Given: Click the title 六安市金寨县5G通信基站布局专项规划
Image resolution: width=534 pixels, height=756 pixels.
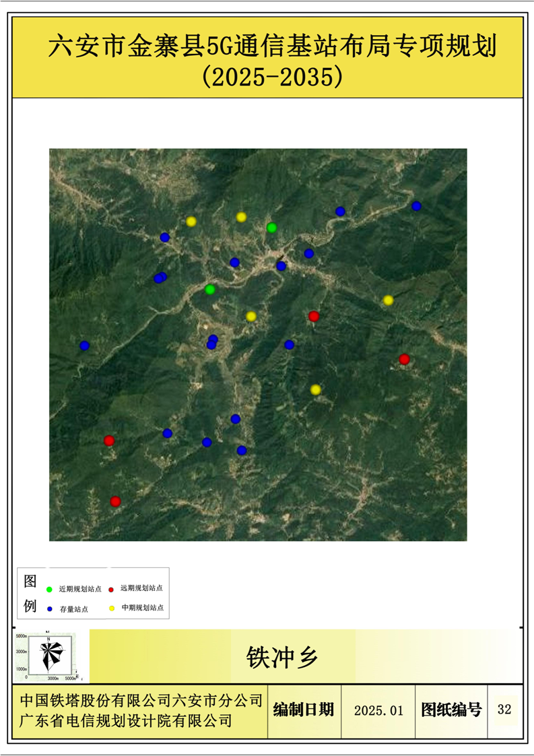Looking at the screenshot, I should click(272, 46).
